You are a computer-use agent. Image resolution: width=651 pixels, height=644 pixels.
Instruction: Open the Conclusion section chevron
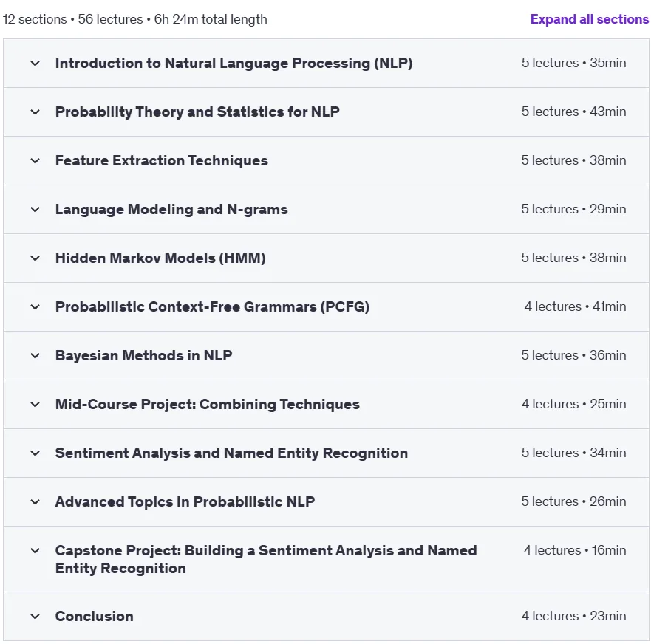[x=35, y=617]
